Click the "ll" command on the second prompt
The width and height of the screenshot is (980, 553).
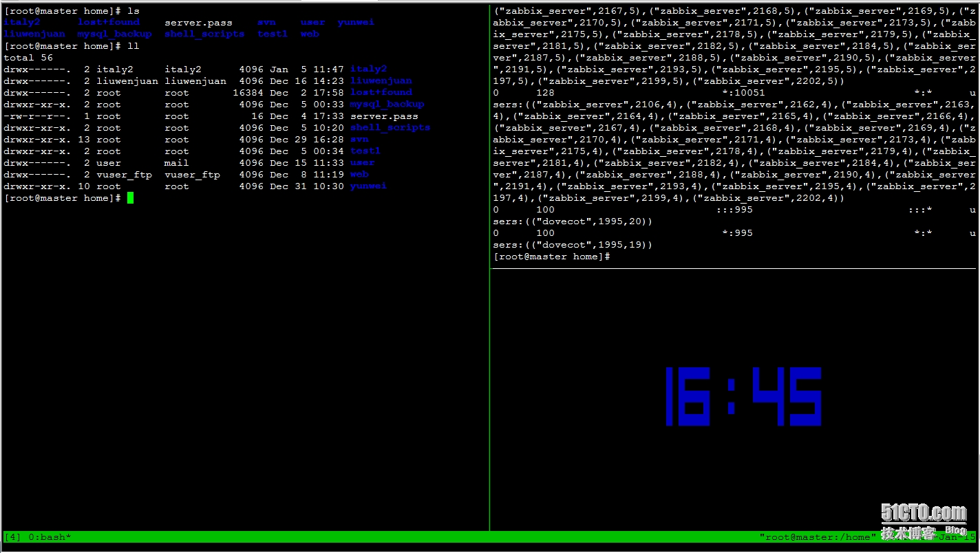click(133, 46)
